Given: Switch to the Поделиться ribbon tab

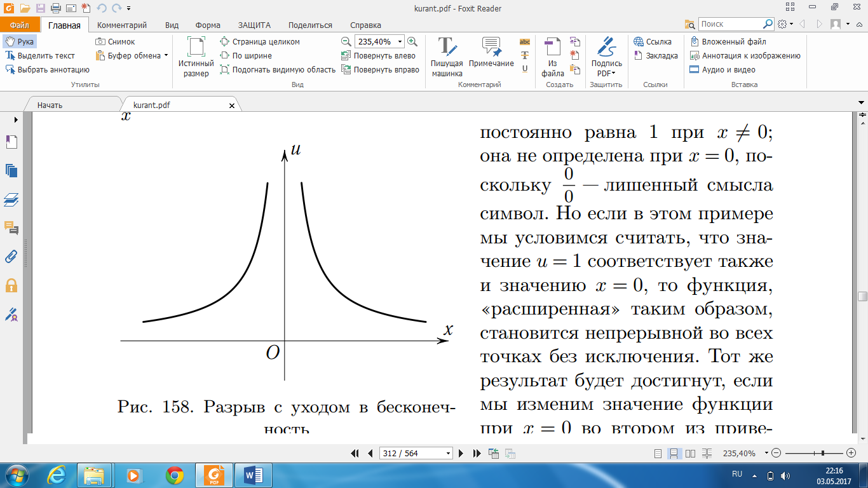Looking at the screenshot, I should [x=310, y=25].
